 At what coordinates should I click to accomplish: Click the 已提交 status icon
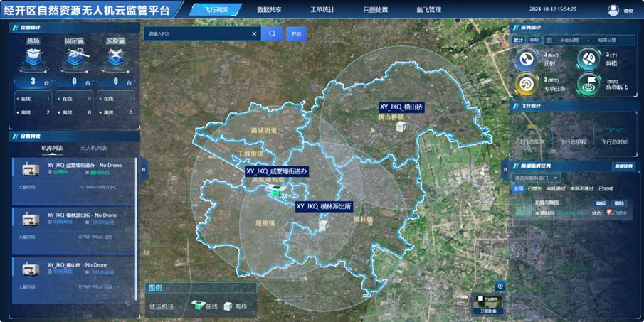pos(610,213)
